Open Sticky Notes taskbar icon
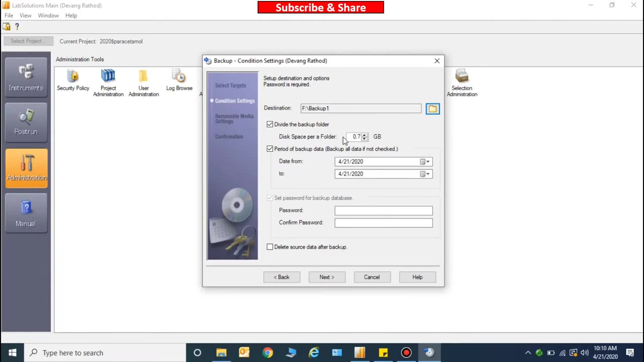Screen dimensions: 644x362 pos(383,352)
